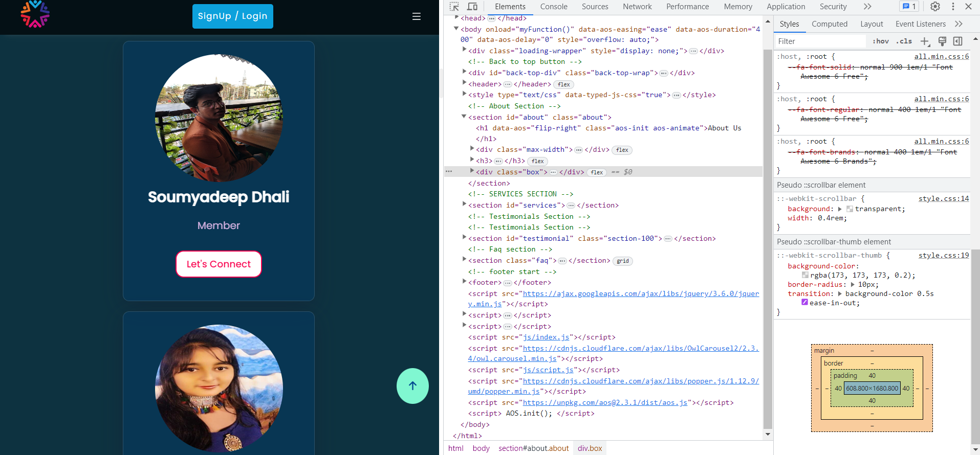The width and height of the screenshot is (980, 455).
Task: Open the Memory tab
Action: (738, 7)
